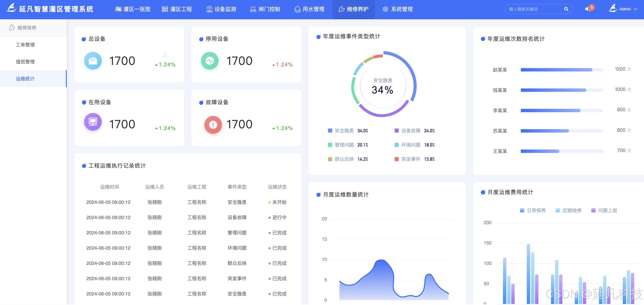The image size is (644, 305).
Task: Open the 设备监测 menu
Action: 221,9
